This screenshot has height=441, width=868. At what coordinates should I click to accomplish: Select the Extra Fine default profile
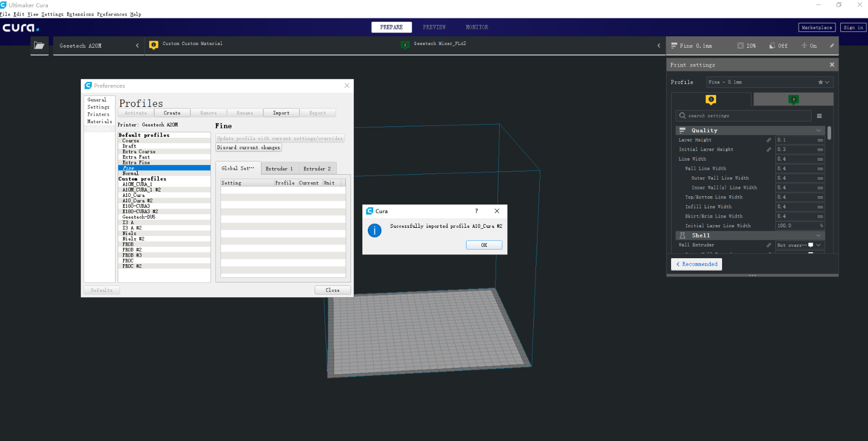click(x=164, y=163)
